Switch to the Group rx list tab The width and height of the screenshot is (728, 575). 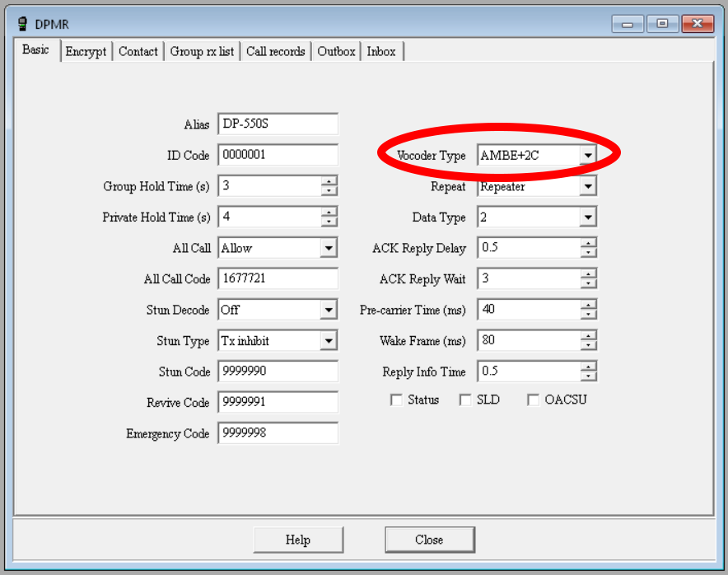click(202, 51)
